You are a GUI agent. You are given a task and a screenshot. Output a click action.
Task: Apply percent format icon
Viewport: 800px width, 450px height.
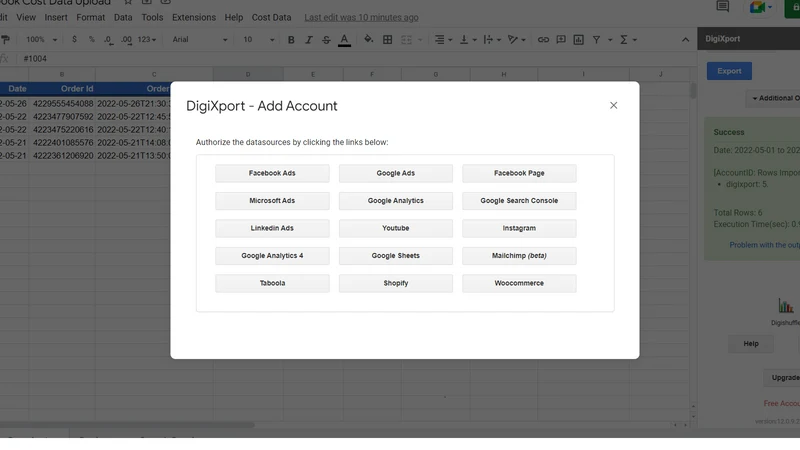[x=92, y=39]
